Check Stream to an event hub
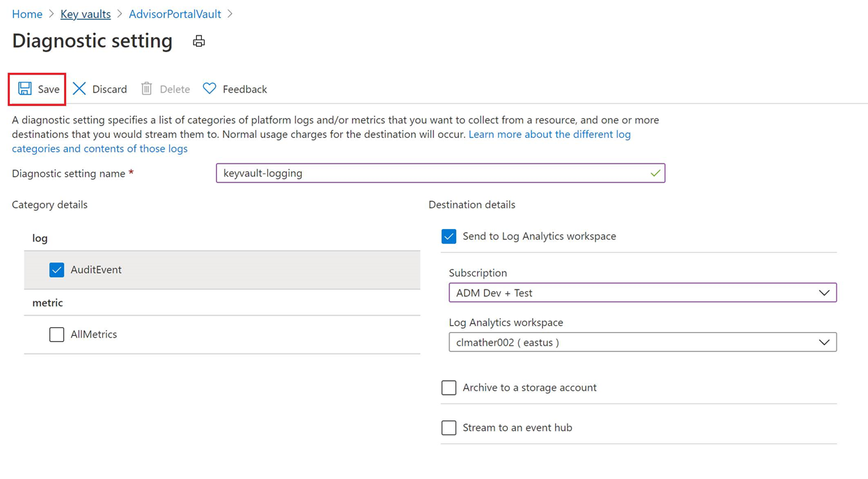 pos(449,427)
